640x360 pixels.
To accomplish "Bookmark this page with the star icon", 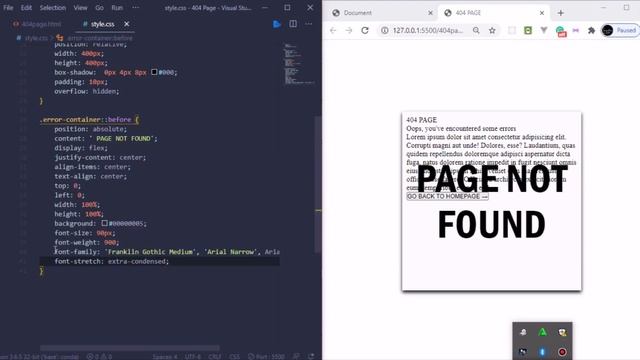I will point(492,30).
